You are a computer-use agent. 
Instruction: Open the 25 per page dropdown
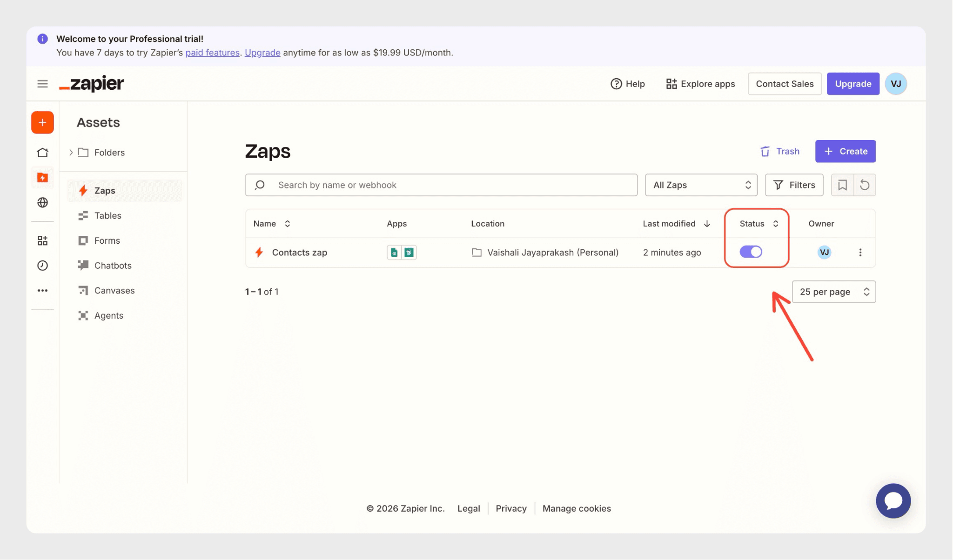(833, 292)
